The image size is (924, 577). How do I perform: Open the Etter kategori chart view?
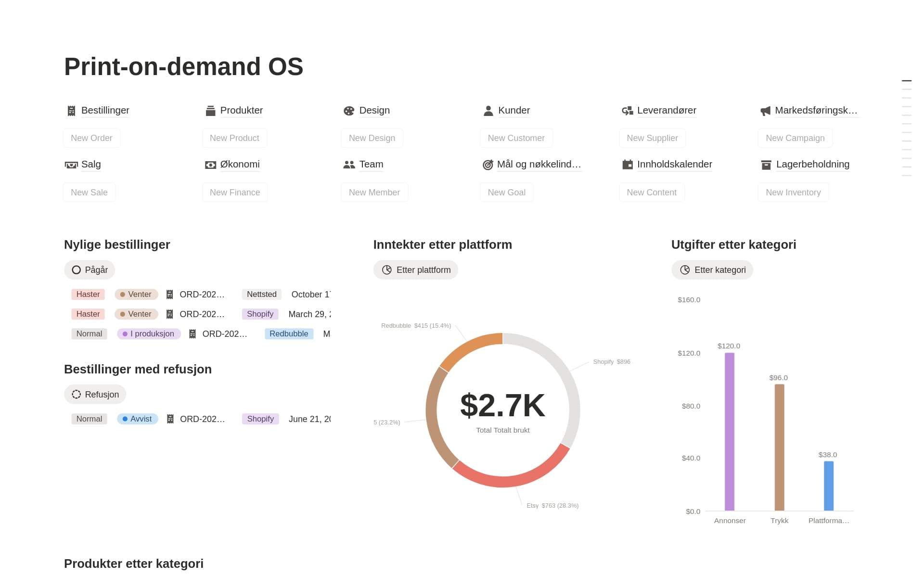click(x=712, y=270)
